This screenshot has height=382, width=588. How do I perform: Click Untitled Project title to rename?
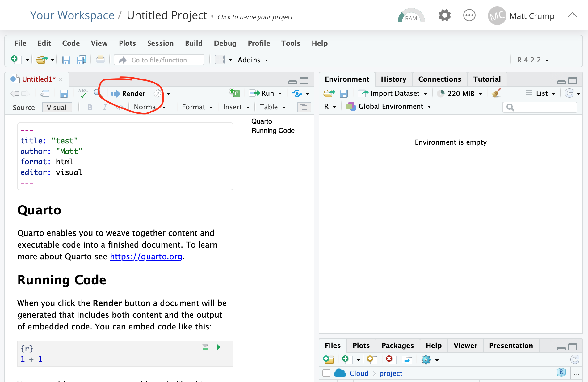[x=167, y=15]
